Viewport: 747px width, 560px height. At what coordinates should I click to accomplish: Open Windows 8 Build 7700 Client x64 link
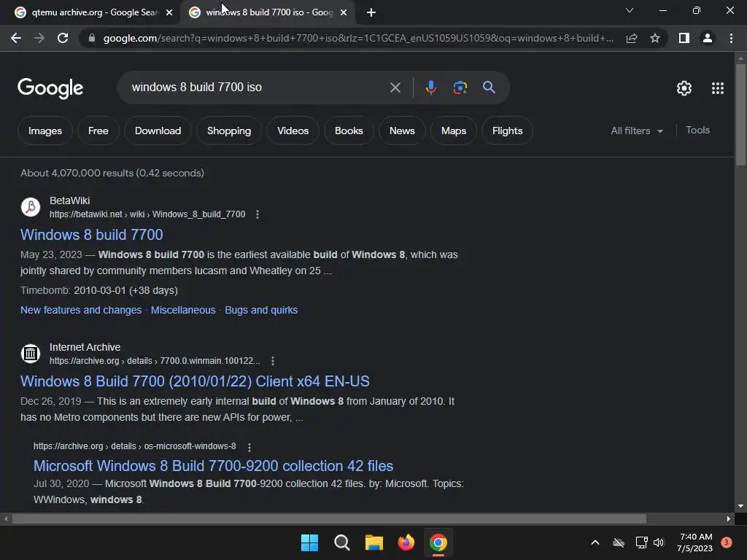pyautogui.click(x=195, y=381)
